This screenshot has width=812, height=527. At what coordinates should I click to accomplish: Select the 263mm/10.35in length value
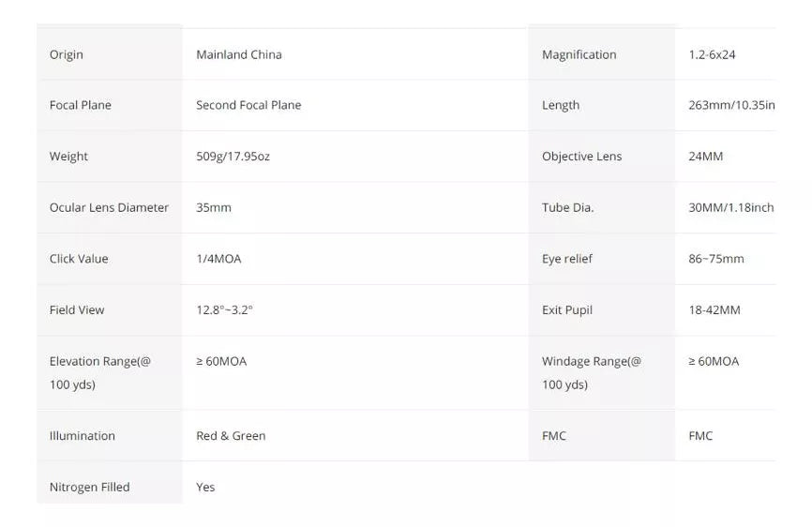pos(731,105)
